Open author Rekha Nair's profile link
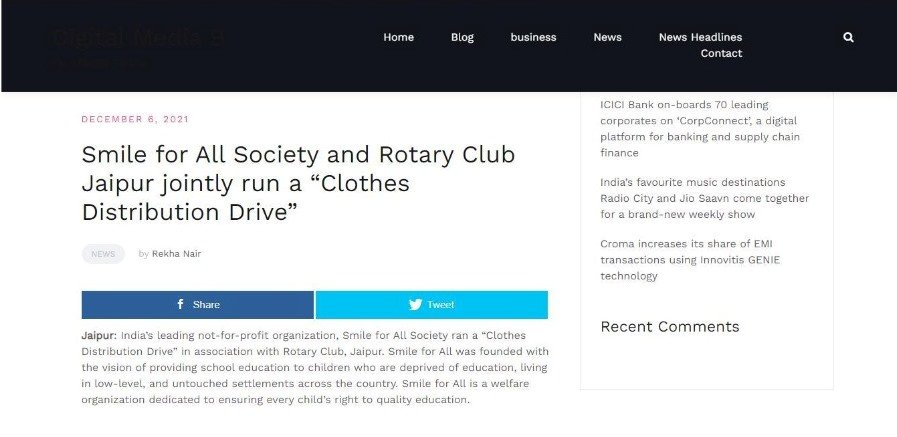 [x=176, y=254]
